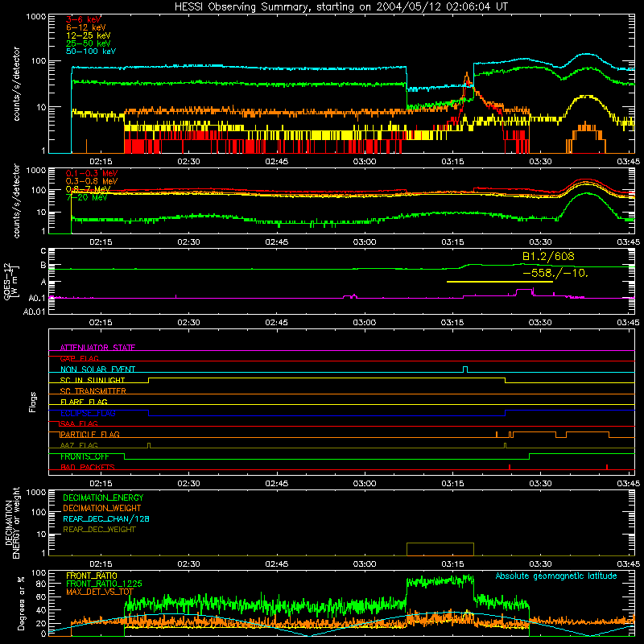644x644 pixels.
Task: Click the 03:30 tick label under top panel
Action: click(540, 162)
